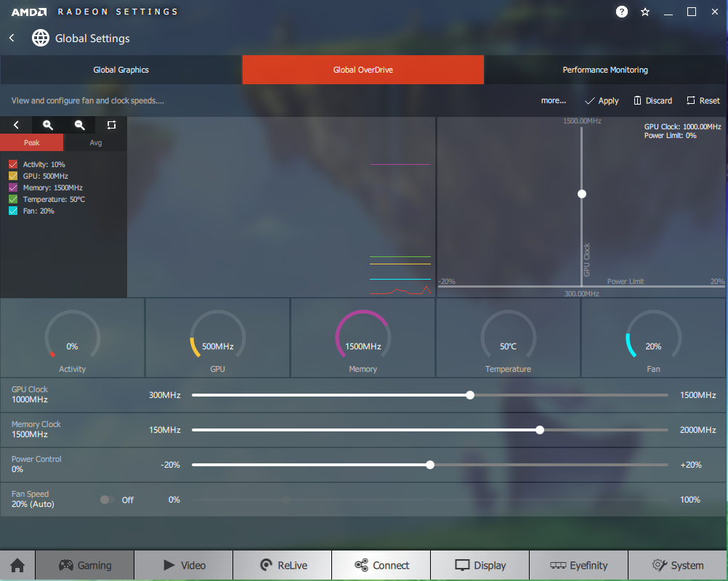
Task: Uncheck the Memory graph checkbox
Action: pos(13,187)
